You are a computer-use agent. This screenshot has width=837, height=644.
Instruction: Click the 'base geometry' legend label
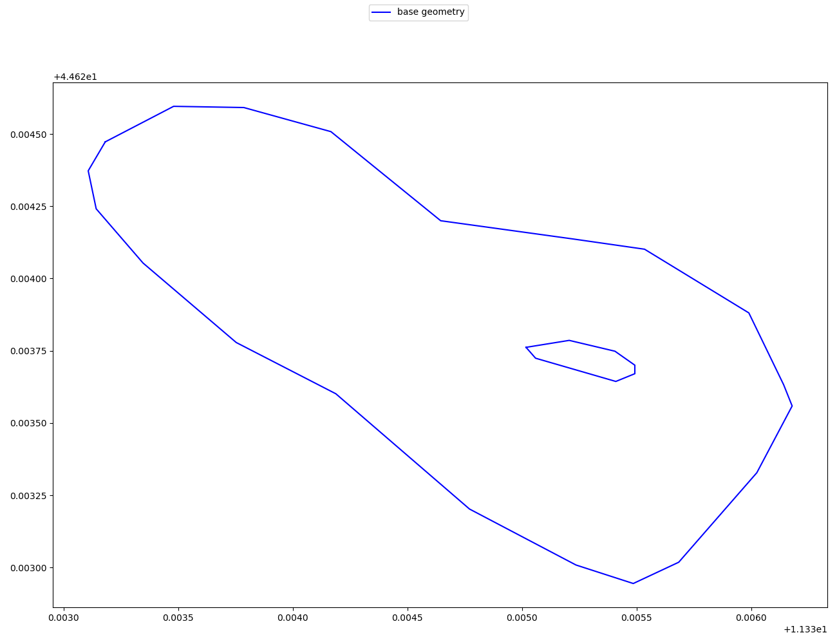(x=431, y=12)
